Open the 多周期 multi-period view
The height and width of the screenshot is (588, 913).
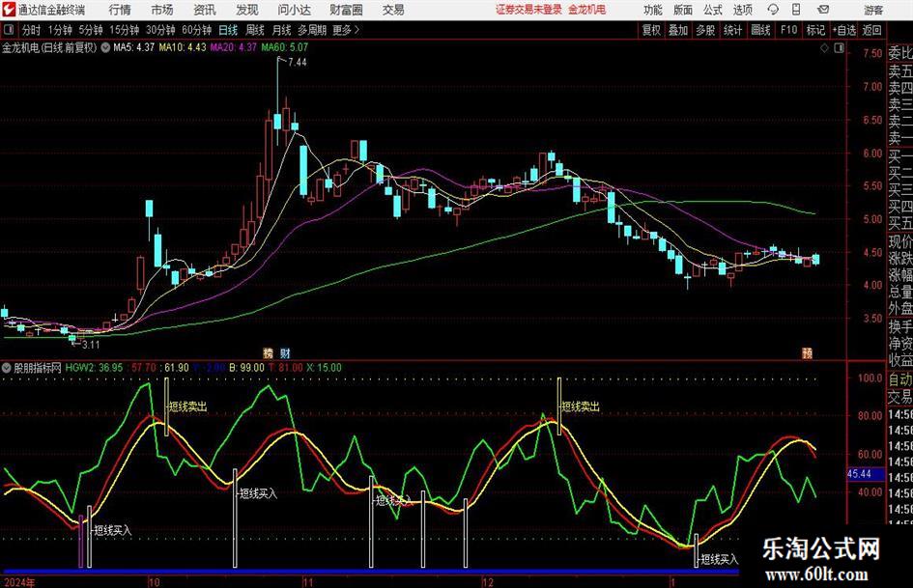click(312, 30)
